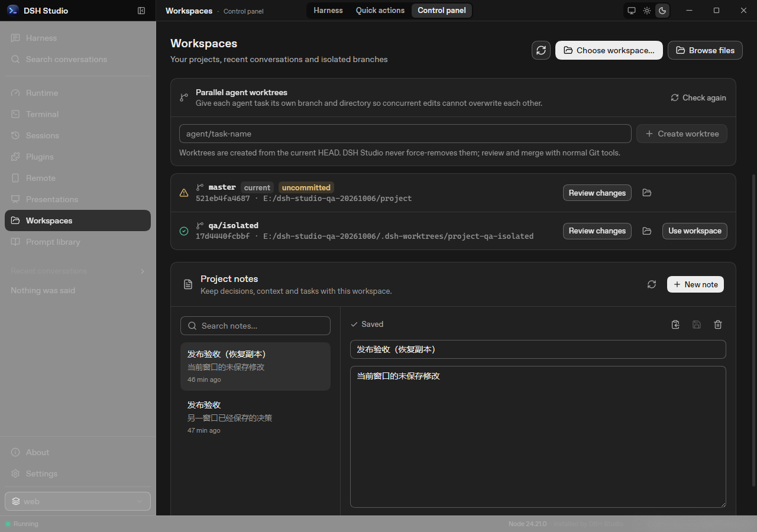Image resolution: width=757 pixels, height=532 pixels.
Task: Collapse the sidebar with the panel icon
Action: click(141, 11)
